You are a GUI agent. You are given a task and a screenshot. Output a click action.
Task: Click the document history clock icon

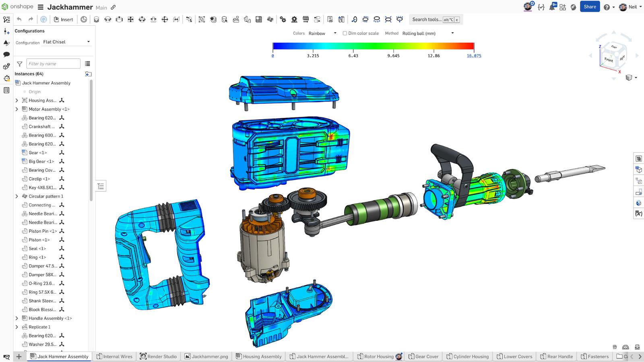84,19
